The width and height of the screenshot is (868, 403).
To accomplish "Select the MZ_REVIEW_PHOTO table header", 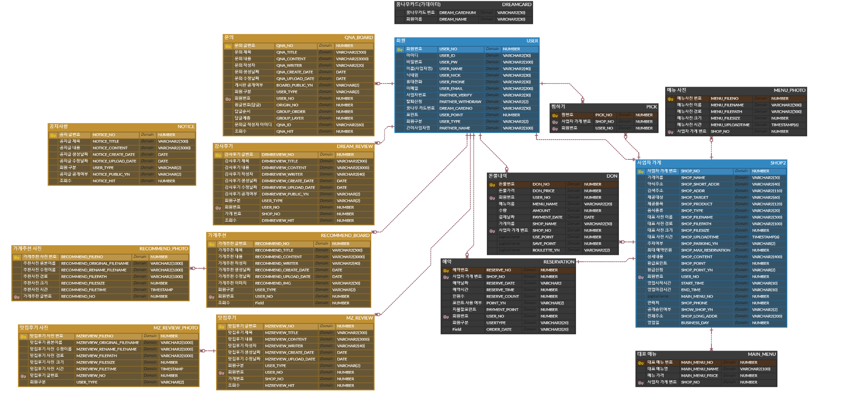I will point(108,328).
